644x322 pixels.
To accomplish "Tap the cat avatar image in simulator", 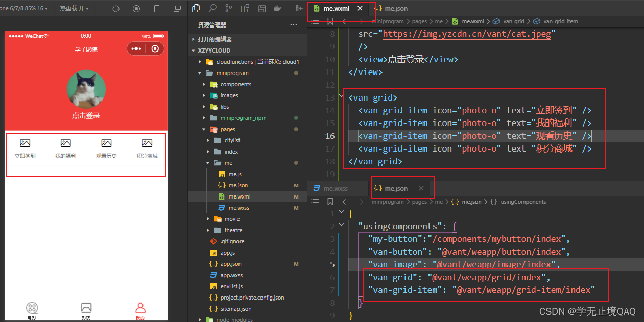I will click(x=86, y=89).
